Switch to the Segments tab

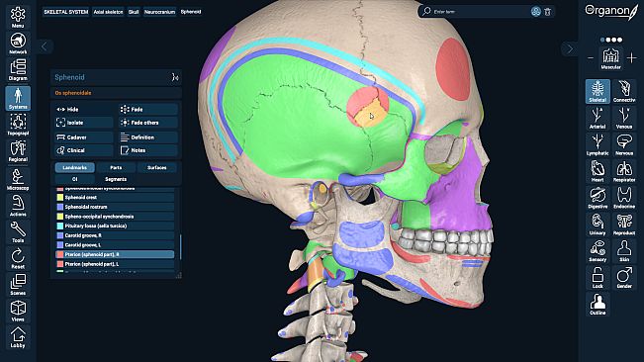[x=116, y=179]
